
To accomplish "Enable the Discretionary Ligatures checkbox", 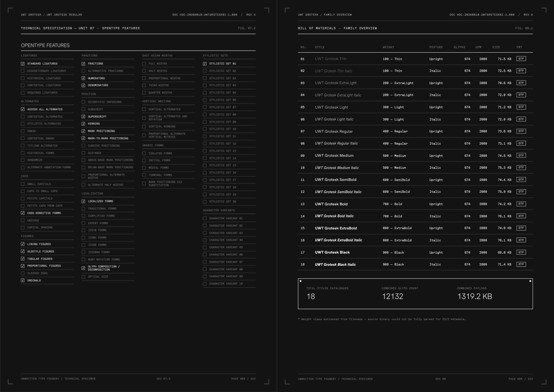I will (23, 71).
